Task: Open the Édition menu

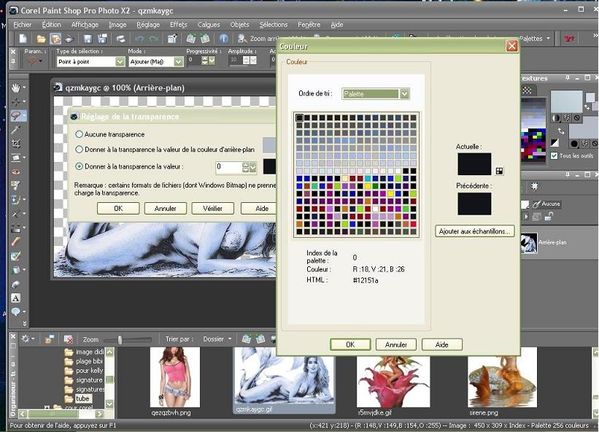Action: click(x=51, y=24)
